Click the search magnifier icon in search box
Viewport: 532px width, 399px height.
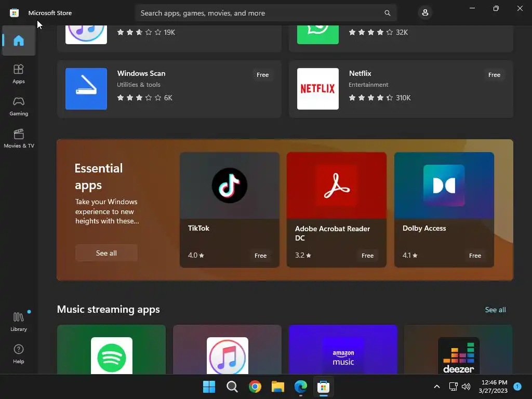tap(387, 13)
